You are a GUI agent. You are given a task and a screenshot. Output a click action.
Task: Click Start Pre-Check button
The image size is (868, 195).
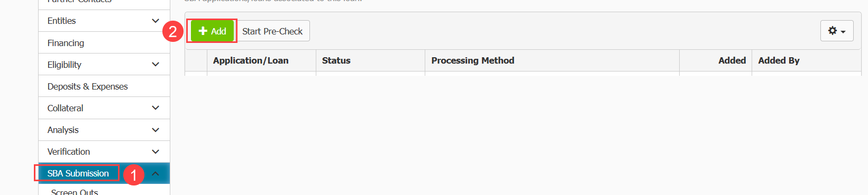[272, 31]
